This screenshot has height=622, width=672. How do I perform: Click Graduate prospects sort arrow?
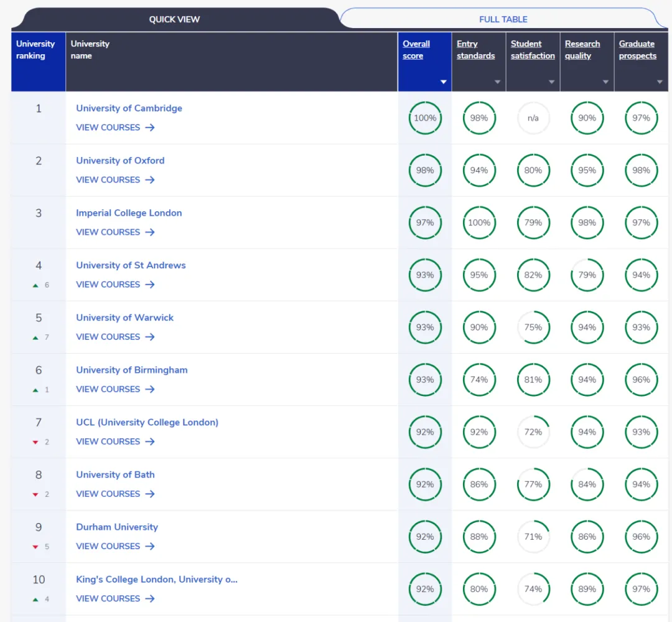660,82
